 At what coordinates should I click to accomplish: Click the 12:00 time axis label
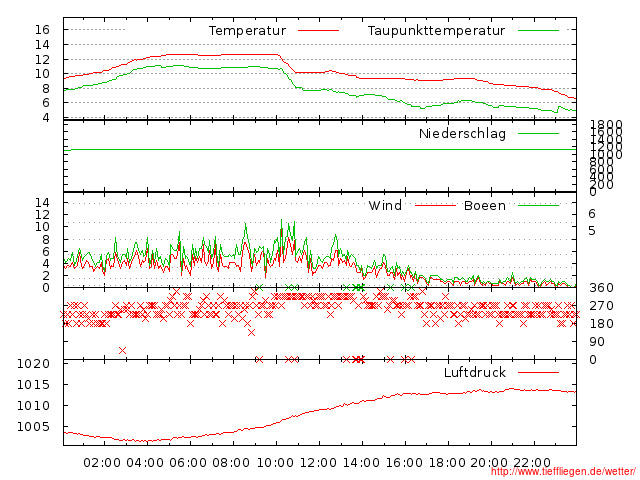(x=318, y=463)
